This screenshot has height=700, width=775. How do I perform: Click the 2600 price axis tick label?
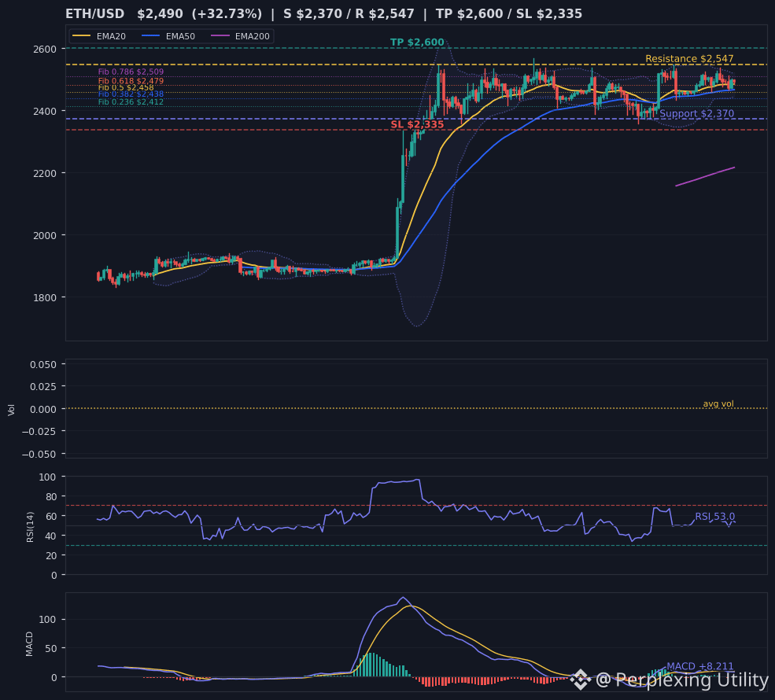[45, 49]
